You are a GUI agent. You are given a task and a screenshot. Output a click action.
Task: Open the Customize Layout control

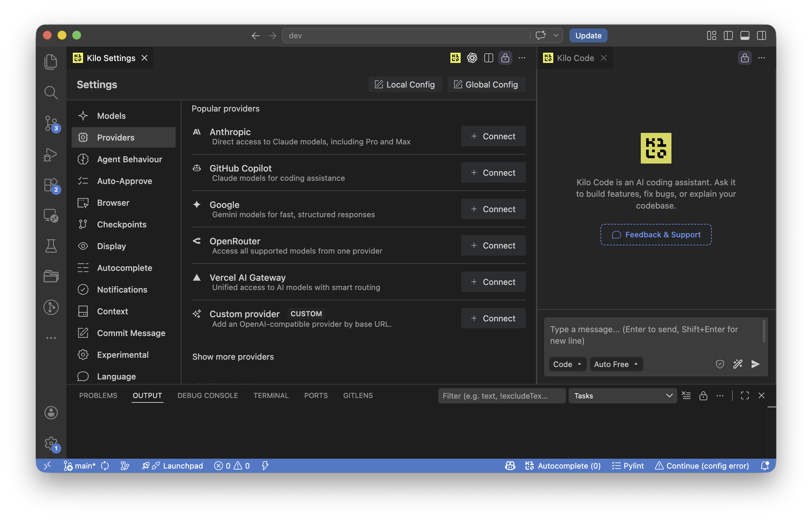[712, 35]
